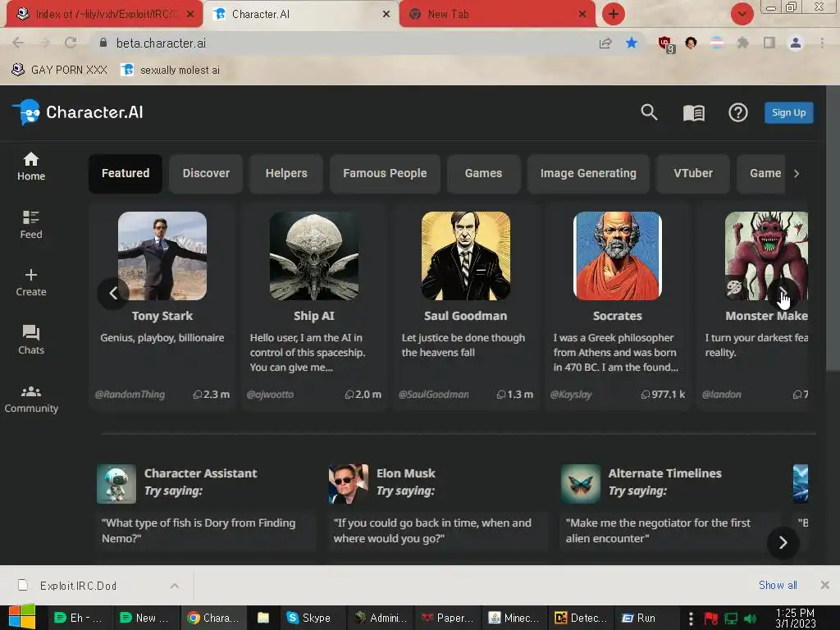The height and width of the screenshot is (630, 840).
Task: Click the share page icon in the address bar
Action: click(x=605, y=43)
